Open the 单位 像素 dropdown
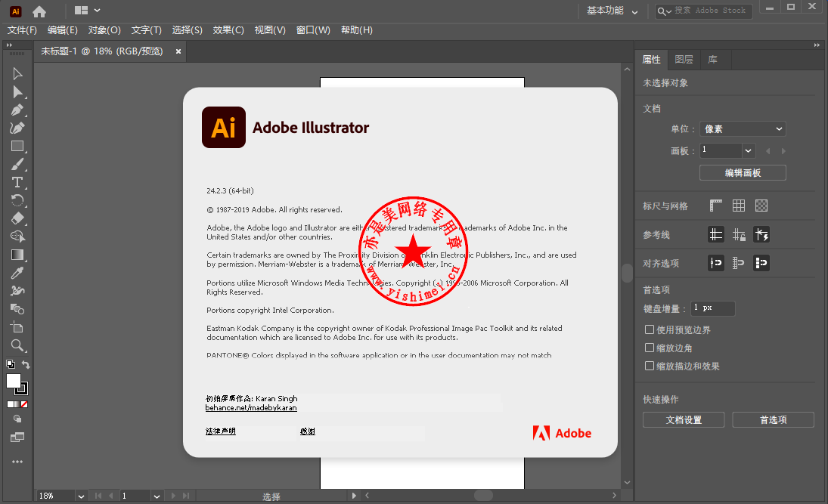Screen dimensions: 828x504 (x=743, y=128)
